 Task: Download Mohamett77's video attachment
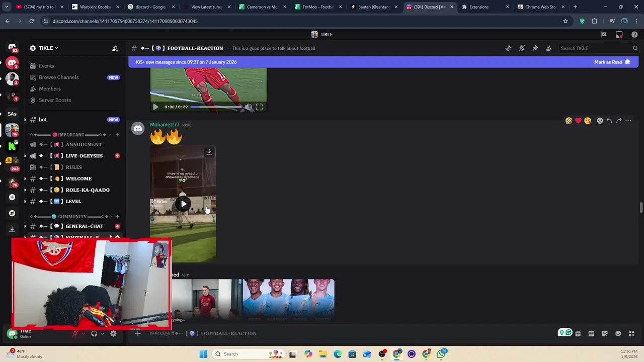[x=209, y=152]
